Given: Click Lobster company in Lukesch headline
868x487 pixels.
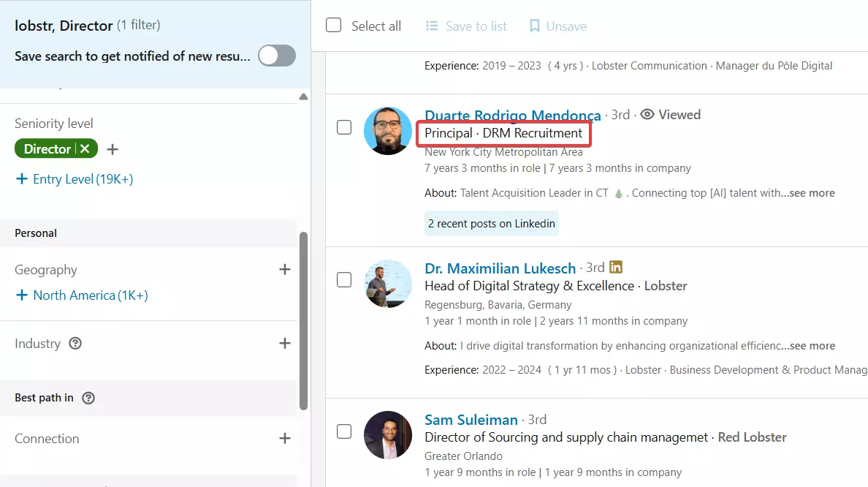Looking at the screenshot, I should [x=666, y=286].
